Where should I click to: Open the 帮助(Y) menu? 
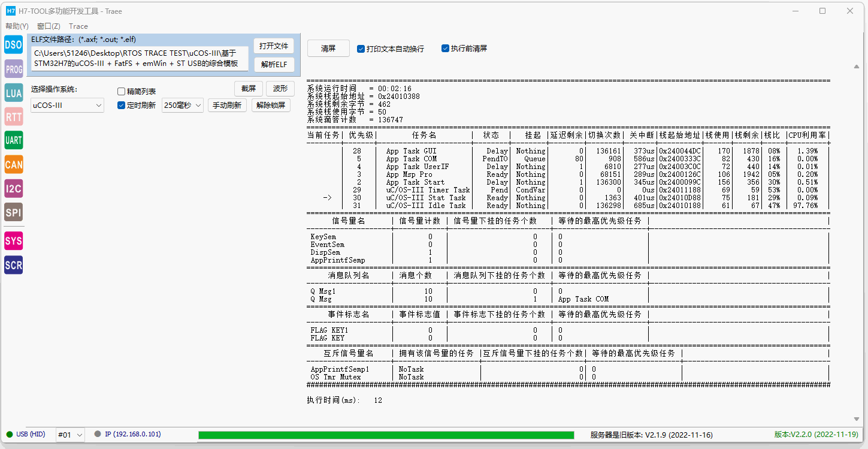click(x=17, y=26)
